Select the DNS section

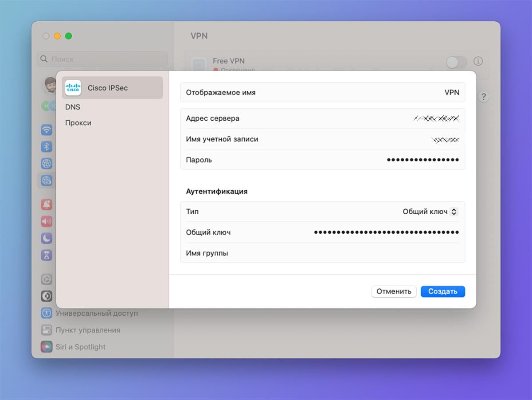tap(73, 107)
